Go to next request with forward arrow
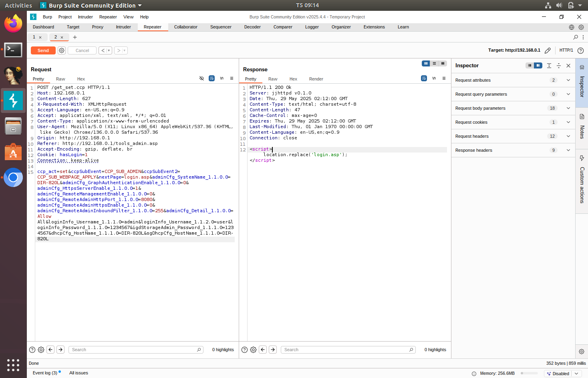Screen dimensions: 588x378 [119, 50]
